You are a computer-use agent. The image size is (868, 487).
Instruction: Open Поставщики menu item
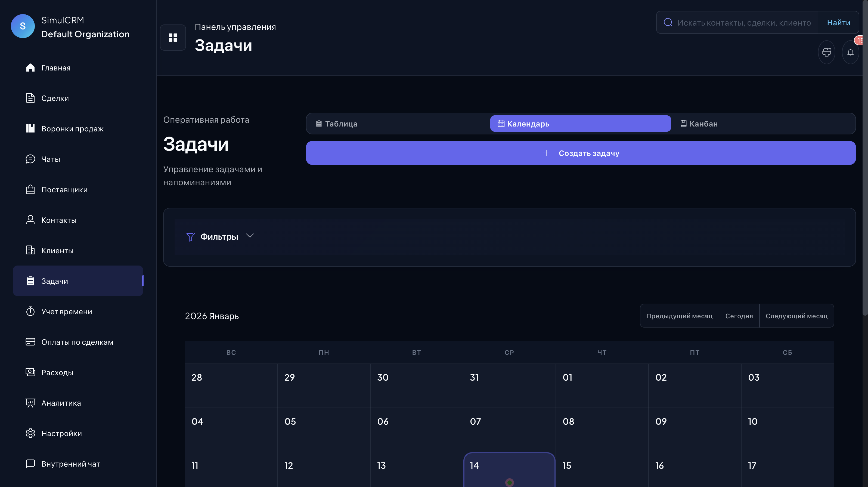click(x=78, y=190)
